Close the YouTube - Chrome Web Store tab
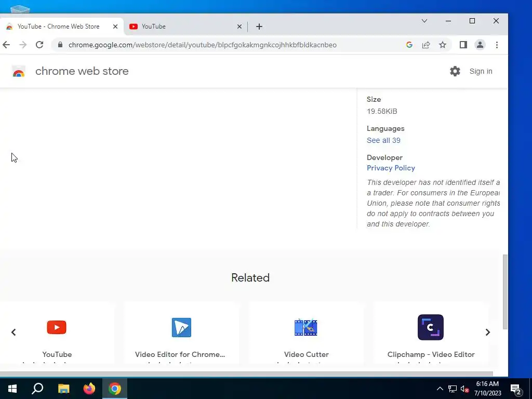This screenshot has height=399, width=532. (115, 26)
